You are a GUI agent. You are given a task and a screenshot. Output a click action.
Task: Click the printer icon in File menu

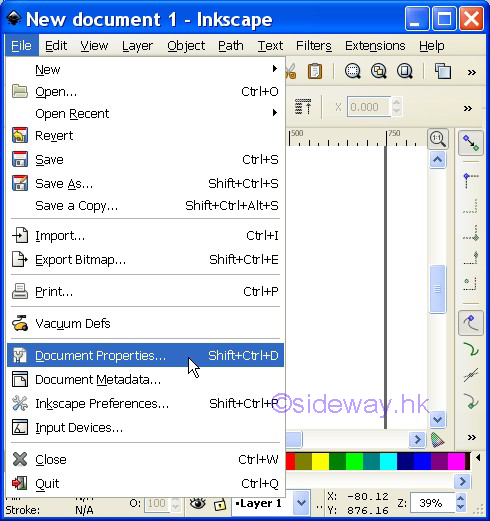(20, 292)
